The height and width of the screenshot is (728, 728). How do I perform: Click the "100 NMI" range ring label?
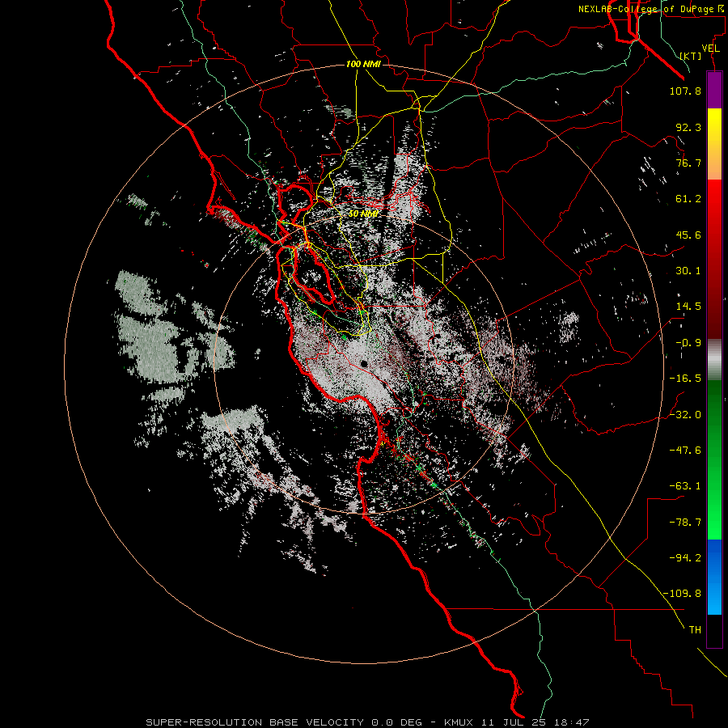pos(363,64)
